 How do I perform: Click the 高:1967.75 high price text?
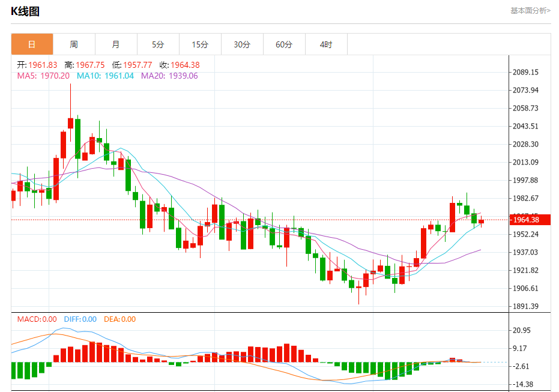click(85, 65)
